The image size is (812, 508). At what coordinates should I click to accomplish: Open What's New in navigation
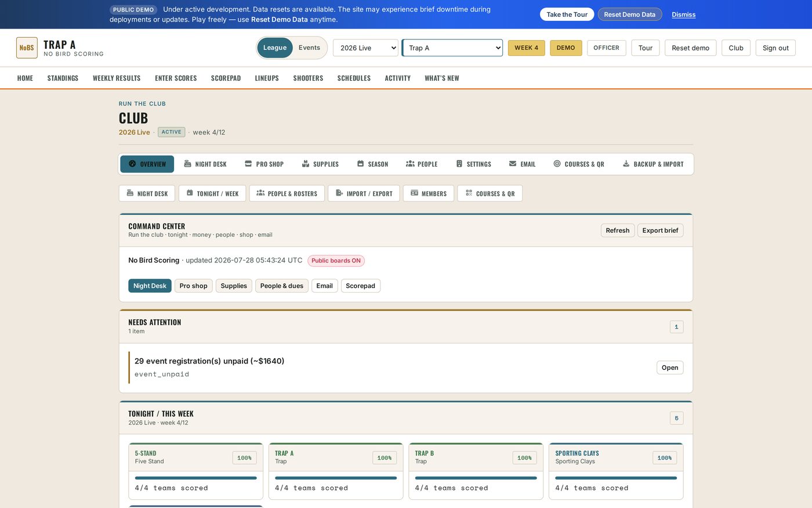pyautogui.click(x=442, y=78)
